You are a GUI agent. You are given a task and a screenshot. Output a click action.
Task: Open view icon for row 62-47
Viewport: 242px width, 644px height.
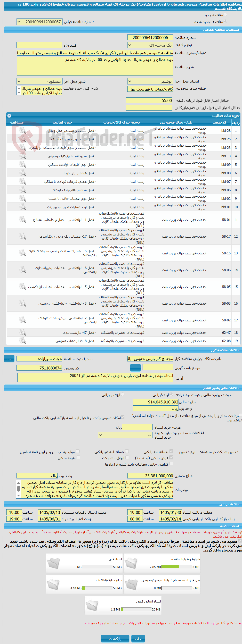click(23, 333)
